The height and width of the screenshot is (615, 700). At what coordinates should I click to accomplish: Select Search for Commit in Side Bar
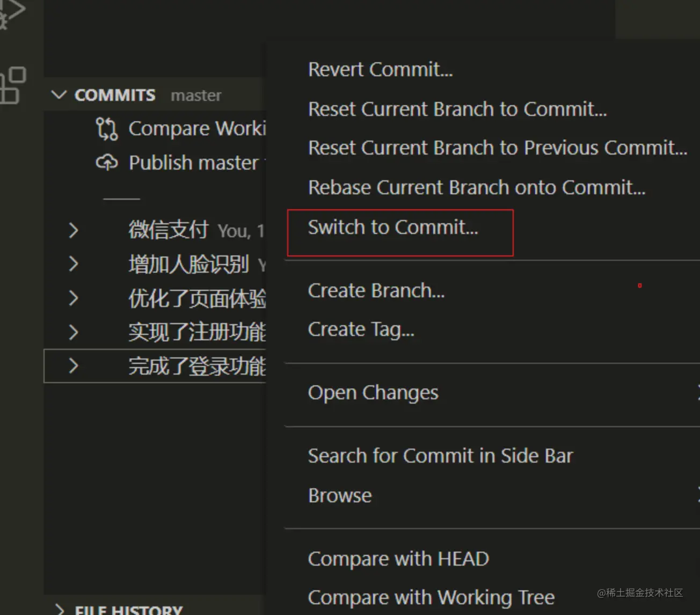(441, 456)
